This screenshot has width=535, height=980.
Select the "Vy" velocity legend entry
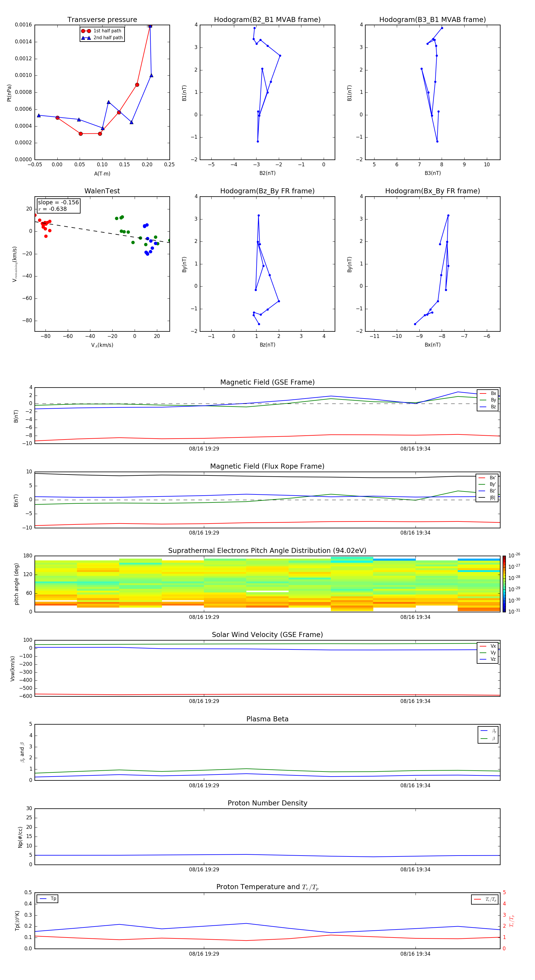(488, 653)
